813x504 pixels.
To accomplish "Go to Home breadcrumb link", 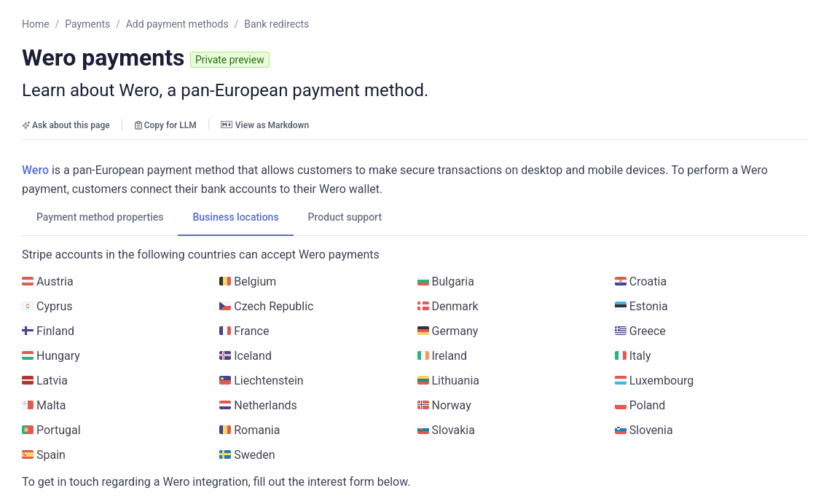I will 36,24.
